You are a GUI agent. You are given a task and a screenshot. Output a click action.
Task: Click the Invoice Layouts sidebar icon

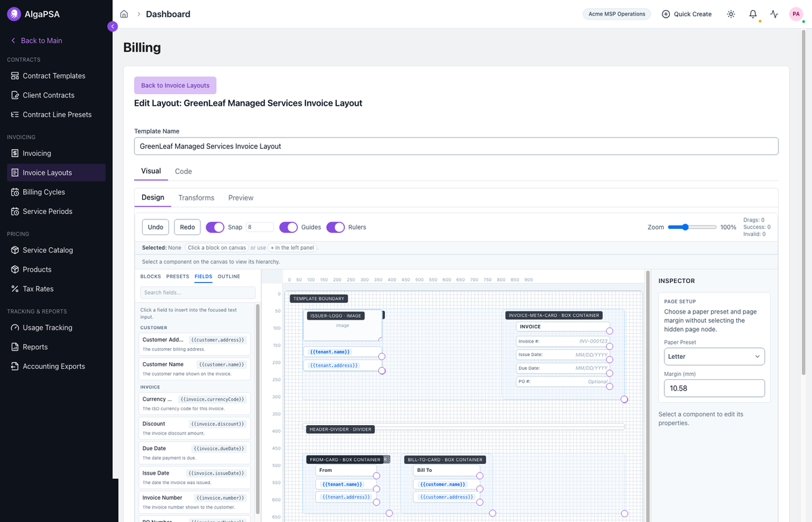(15, 173)
